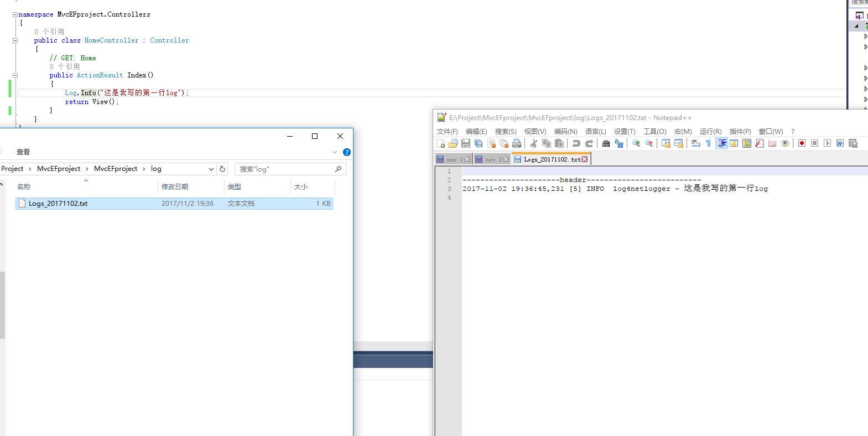Click Close All icon in Notepad++ toolbar
Screen dimensions: 868x436
tap(504, 143)
